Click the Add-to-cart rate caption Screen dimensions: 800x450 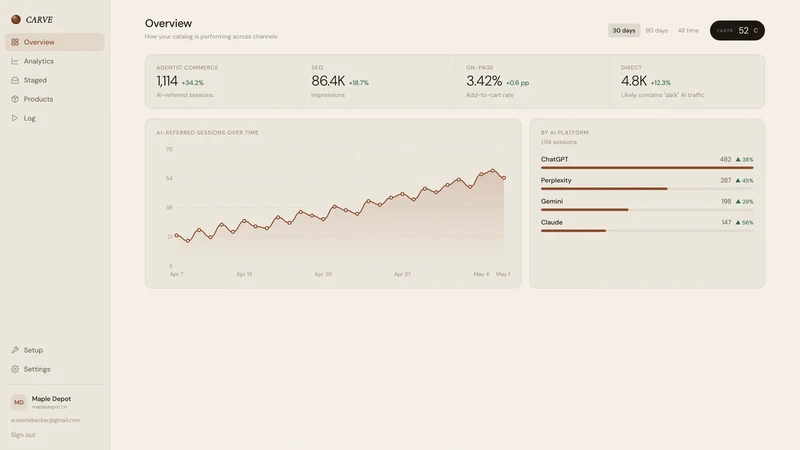[490, 95]
